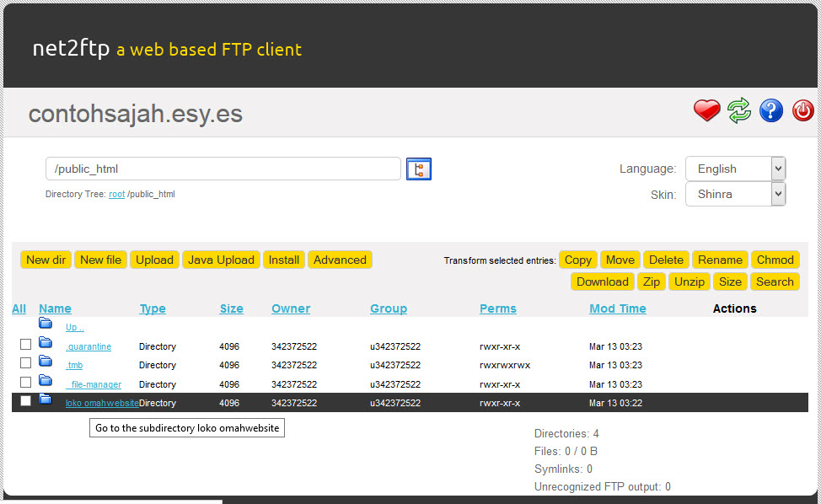
Task: Click folder icon of .quarantine directory
Action: 46,343
